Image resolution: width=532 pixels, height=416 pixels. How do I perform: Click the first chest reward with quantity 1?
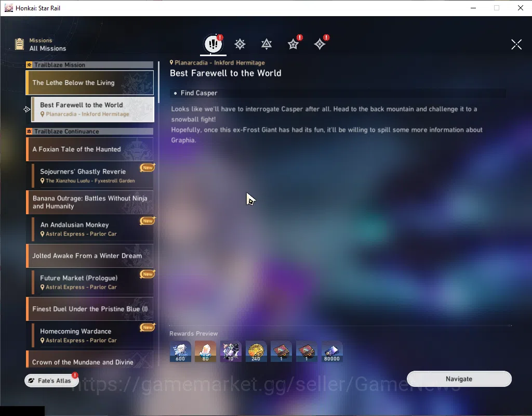coord(281,351)
